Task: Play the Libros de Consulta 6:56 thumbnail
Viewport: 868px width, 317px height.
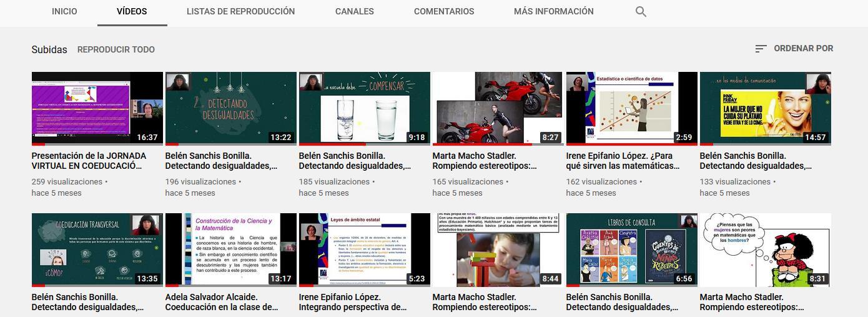Action: [632, 250]
